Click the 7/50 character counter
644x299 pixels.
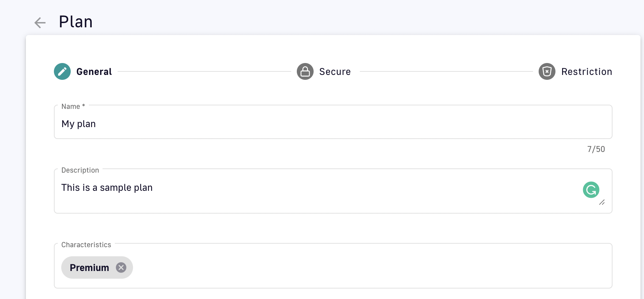596,149
